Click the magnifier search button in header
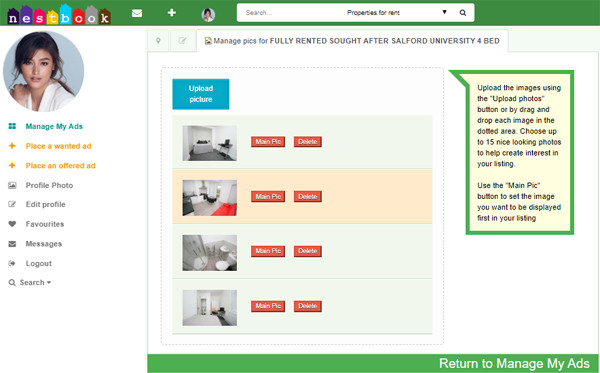Screen dimensions: 600x373 pos(463,13)
